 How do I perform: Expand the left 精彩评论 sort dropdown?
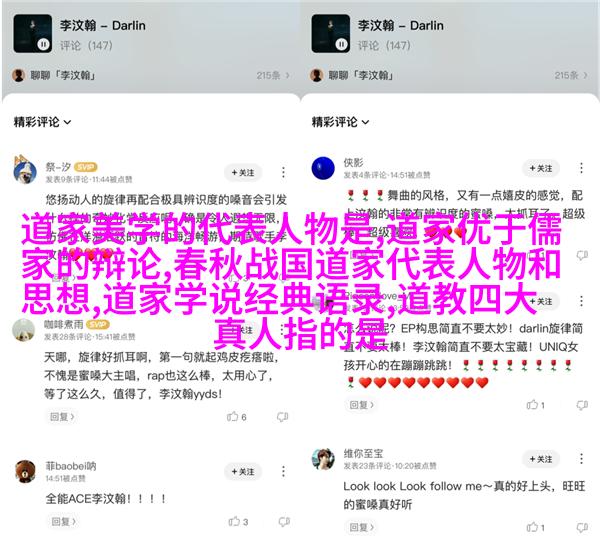pyautogui.click(x=42, y=122)
